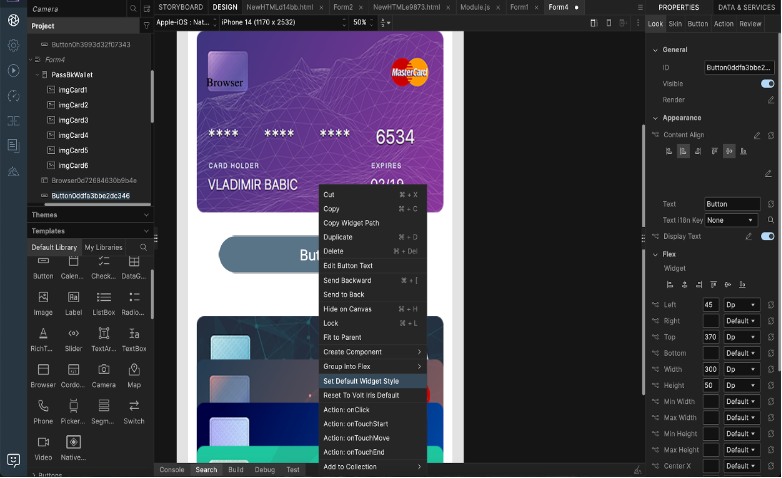Open the Module.js editor tab

(x=475, y=7)
